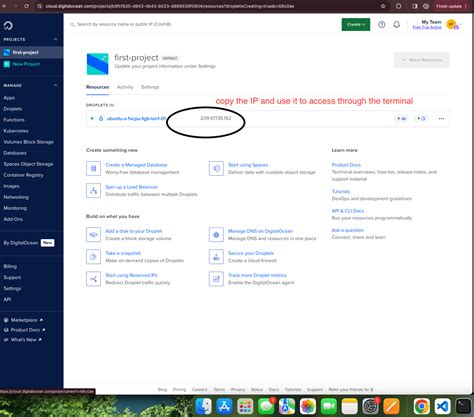
Task: Click the New Project sidebar link
Action: click(26, 64)
